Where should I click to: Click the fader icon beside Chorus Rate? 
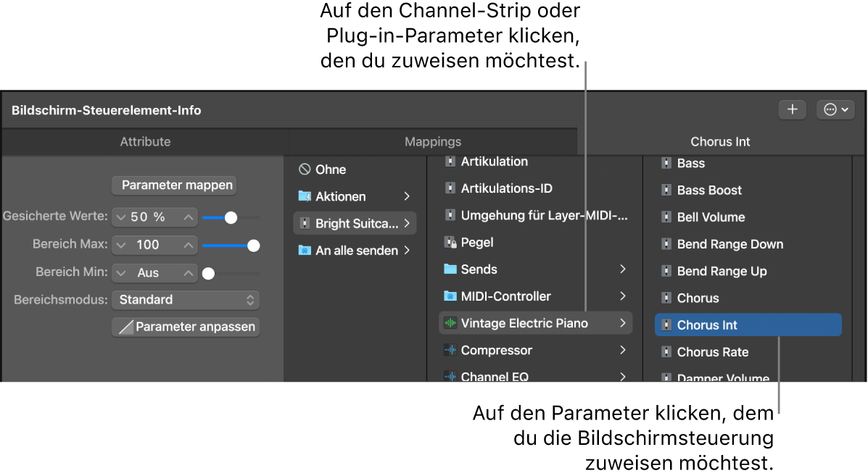(x=666, y=351)
